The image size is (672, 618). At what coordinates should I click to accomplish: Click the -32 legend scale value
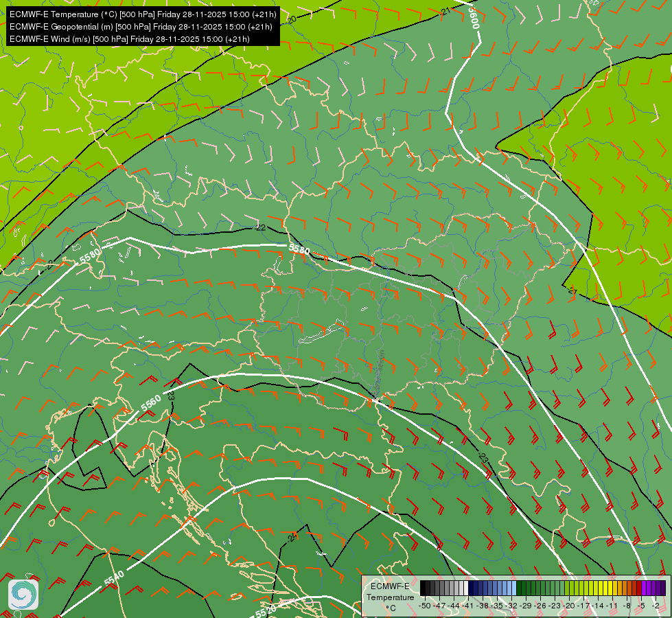[x=511, y=606]
